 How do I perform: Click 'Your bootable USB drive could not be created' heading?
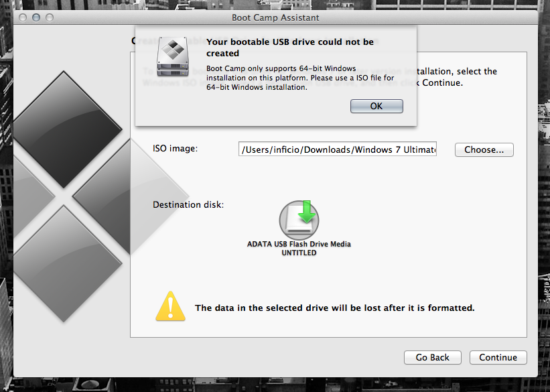(290, 48)
